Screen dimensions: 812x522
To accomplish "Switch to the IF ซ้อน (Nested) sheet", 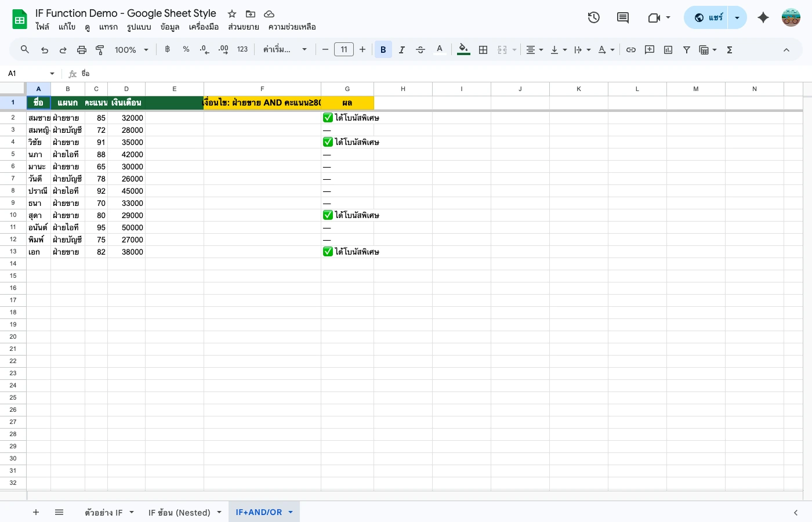I will [179, 512].
